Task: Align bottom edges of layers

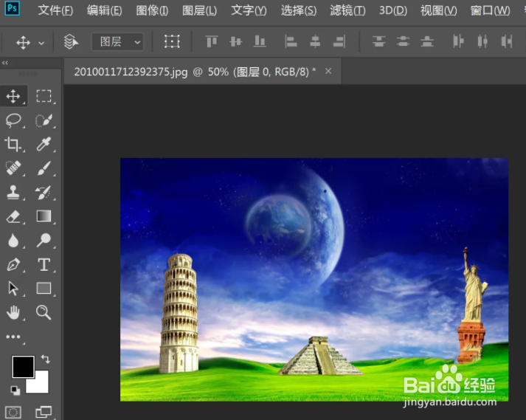Action: 260,41
